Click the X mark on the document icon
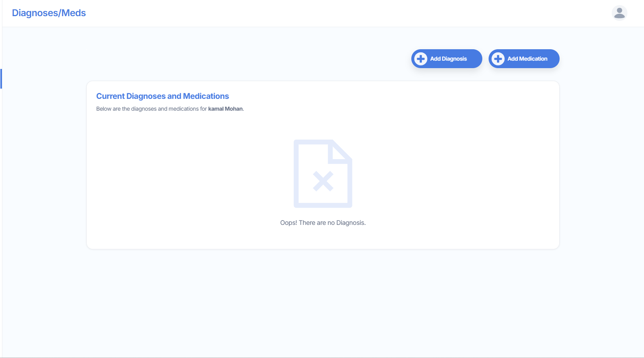Viewport: 644px width, 358px height. (323, 182)
